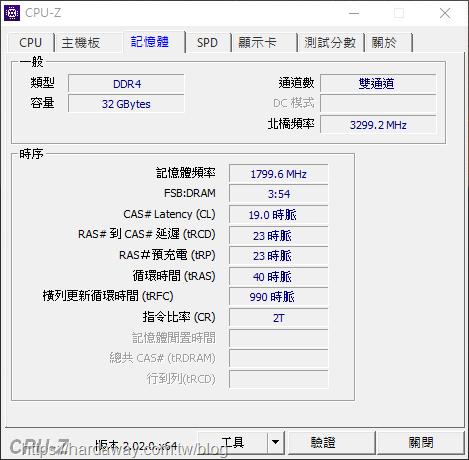Image resolution: width=469 pixels, height=460 pixels.
Task: Click the 3299.2 MHz northbridge frequency field
Action: click(378, 125)
